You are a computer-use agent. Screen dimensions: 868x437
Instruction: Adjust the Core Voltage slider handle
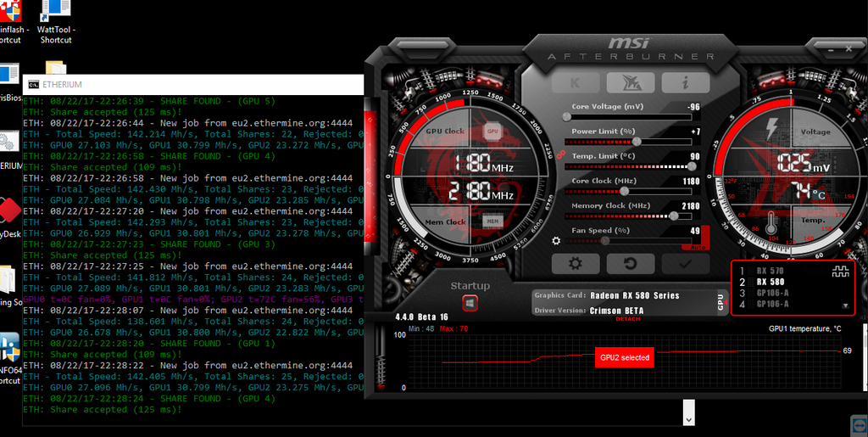point(566,117)
